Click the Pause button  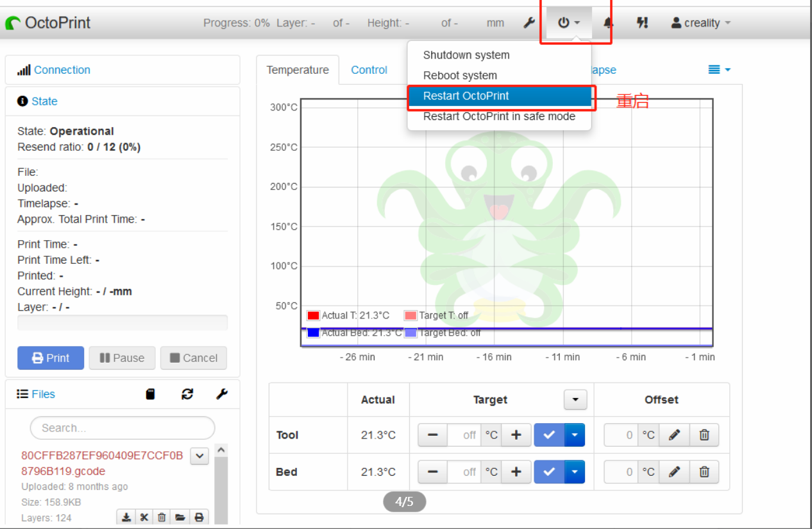pyautogui.click(x=122, y=358)
